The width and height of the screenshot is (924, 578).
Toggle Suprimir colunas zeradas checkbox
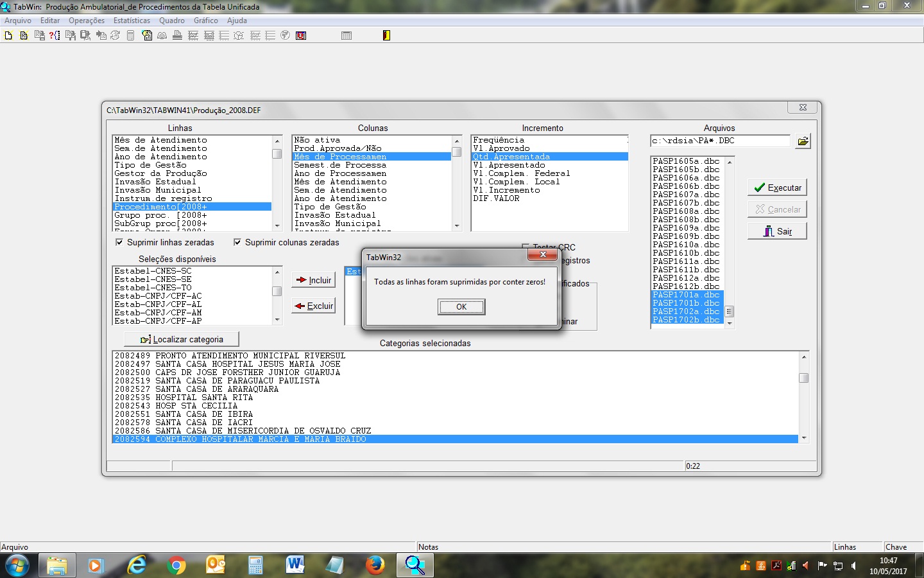click(237, 242)
